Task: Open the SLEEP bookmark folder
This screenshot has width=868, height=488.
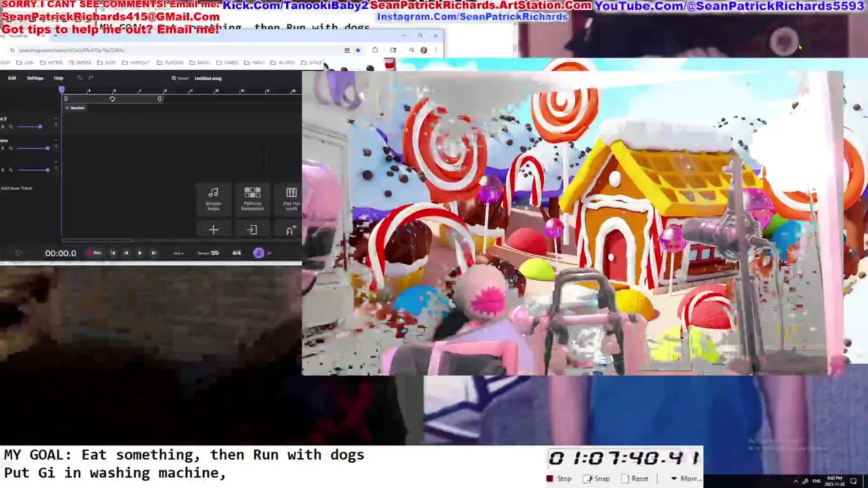Action: coord(107,63)
